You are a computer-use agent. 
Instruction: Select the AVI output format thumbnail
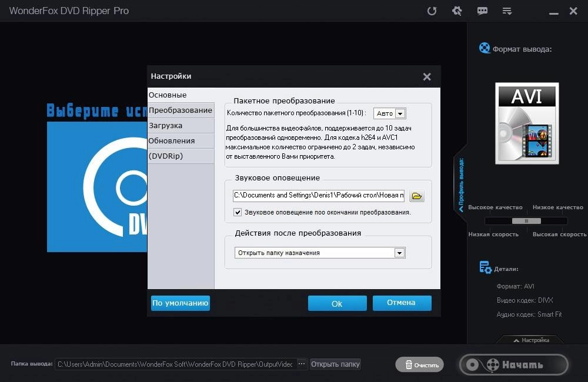527,123
